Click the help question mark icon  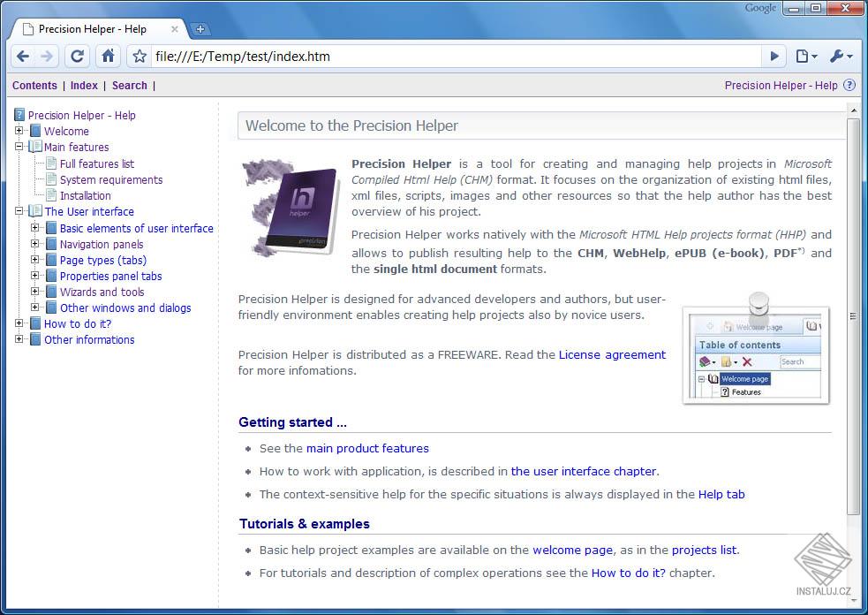849,85
